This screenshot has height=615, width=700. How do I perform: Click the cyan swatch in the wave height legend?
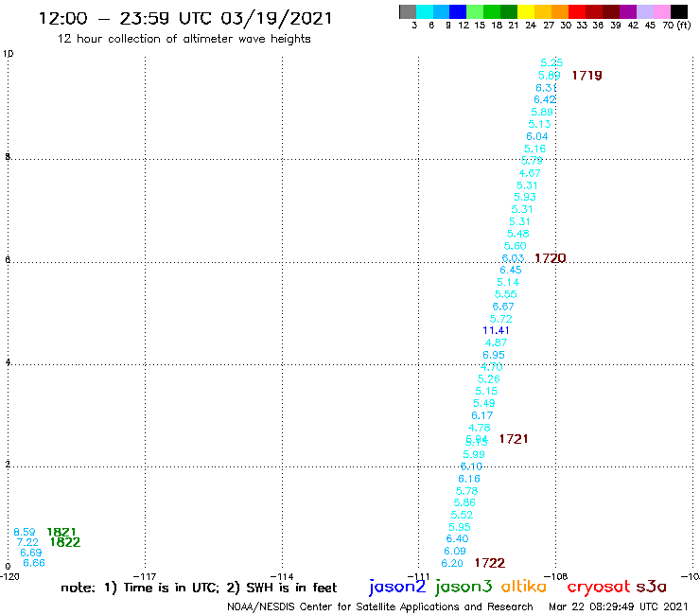pos(424,11)
